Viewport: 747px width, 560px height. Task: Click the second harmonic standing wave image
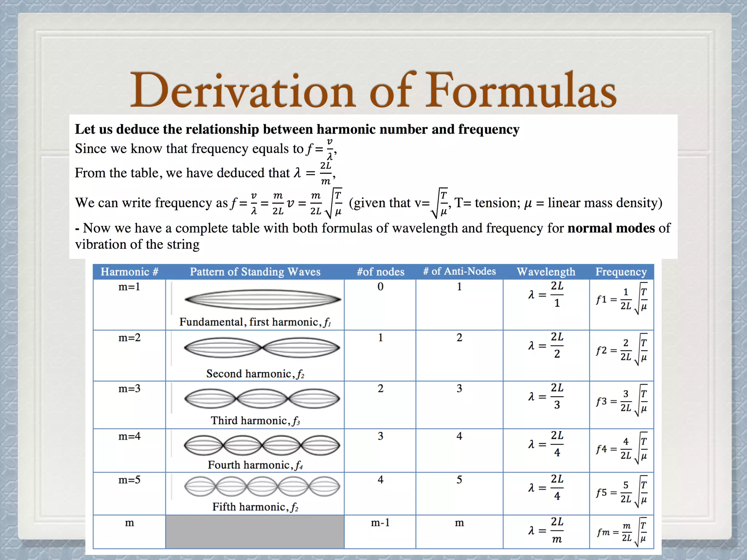click(262, 348)
